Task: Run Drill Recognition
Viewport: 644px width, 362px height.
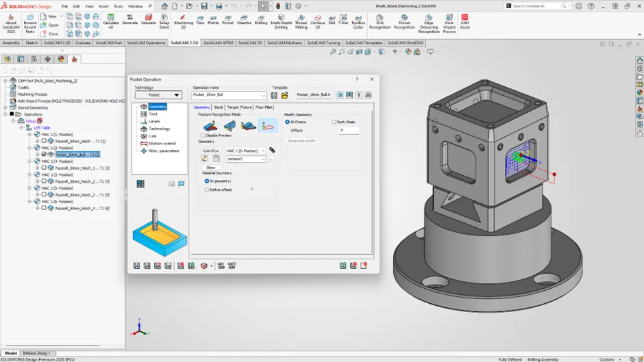Action: coord(380,21)
